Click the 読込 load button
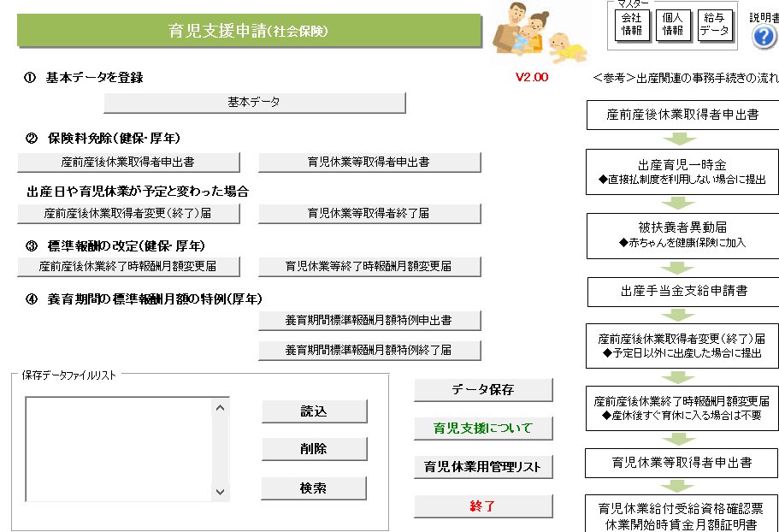 click(x=314, y=411)
